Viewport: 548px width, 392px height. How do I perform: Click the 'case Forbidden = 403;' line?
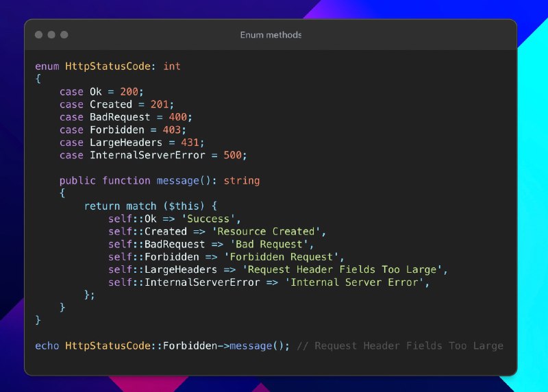click(123, 130)
